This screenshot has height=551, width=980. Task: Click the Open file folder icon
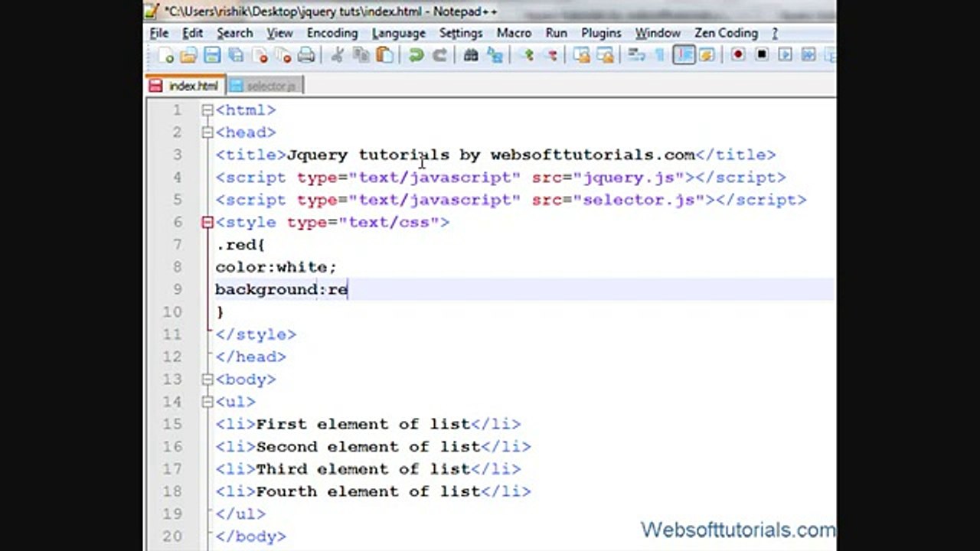pos(188,55)
